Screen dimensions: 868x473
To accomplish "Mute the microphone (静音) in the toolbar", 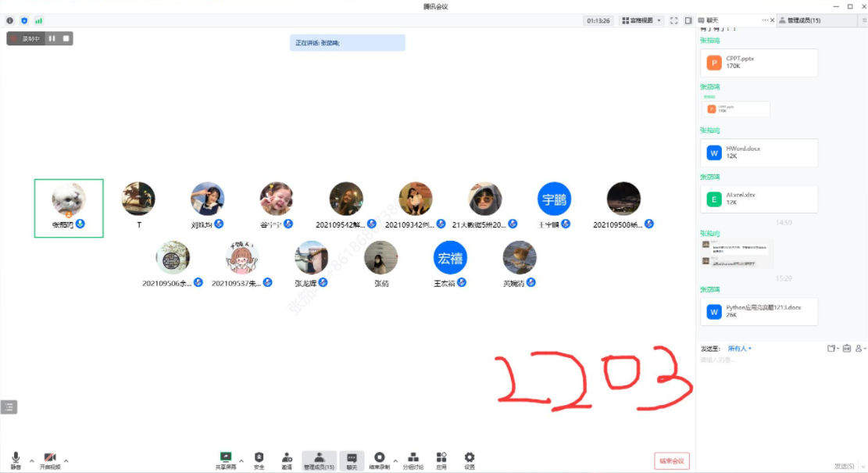I will click(x=16, y=460).
